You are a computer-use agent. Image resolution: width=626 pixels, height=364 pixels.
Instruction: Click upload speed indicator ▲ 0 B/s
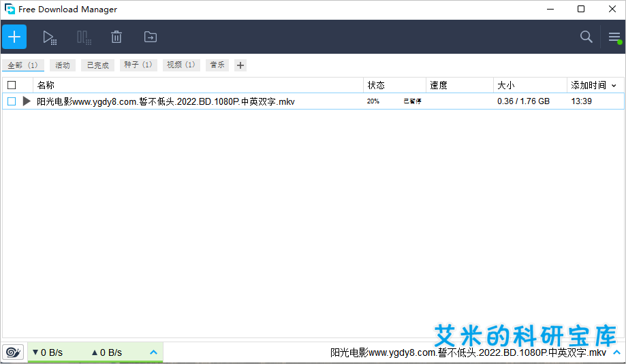106,352
